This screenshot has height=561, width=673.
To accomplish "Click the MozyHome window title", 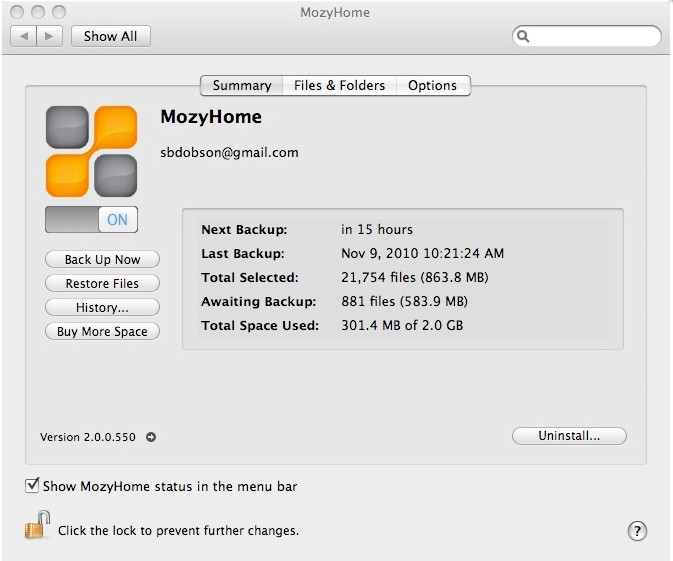I will (x=335, y=12).
